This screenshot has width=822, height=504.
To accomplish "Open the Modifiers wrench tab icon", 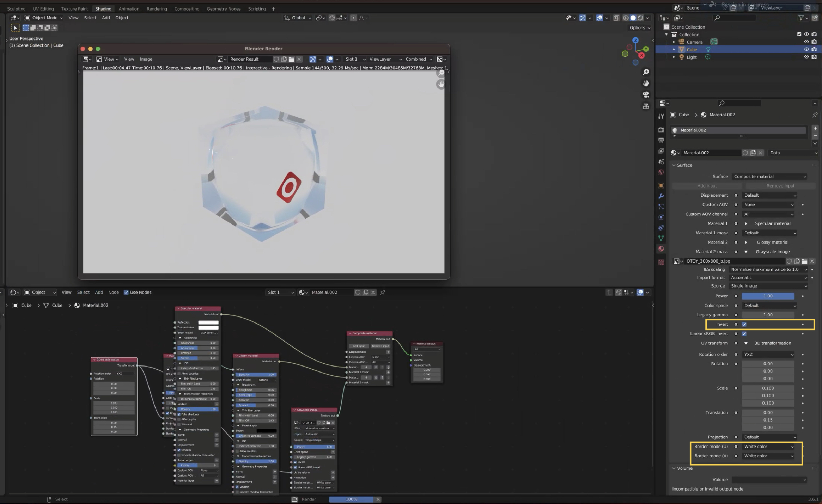I will [661, 196].
